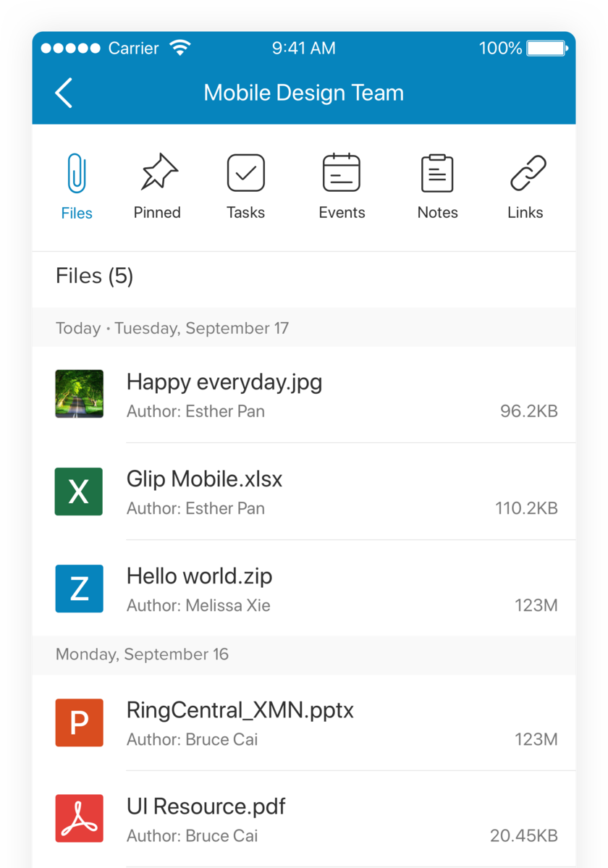
Task: Open the Links chain icon
Action: point(528,173)
